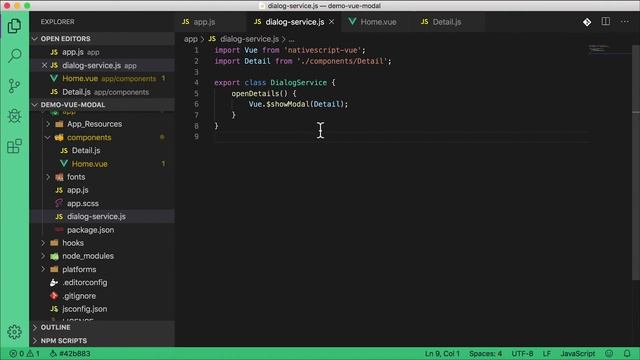The image size is (640, 360).
Task: Open the Source Control view
Action: coord(14,86)
